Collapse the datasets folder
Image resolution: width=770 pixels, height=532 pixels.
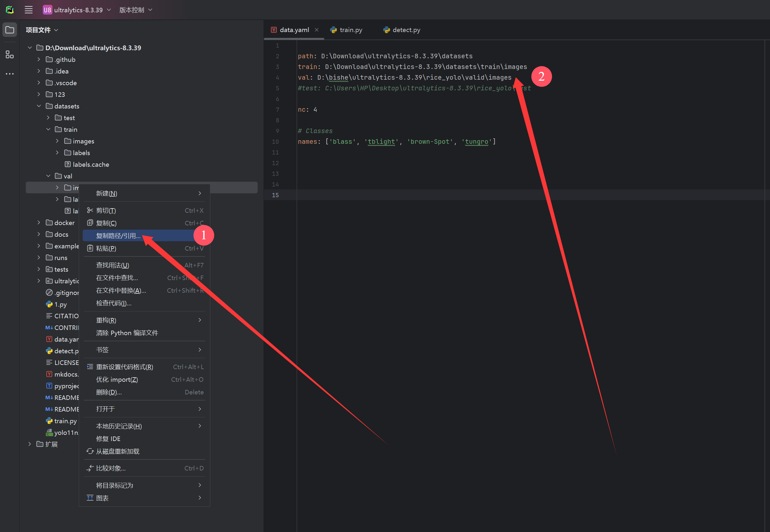[x=39, y=106]
